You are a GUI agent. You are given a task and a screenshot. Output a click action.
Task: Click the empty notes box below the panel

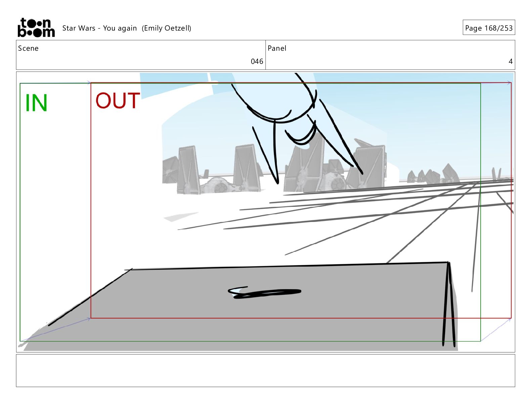tap(265, 371)
